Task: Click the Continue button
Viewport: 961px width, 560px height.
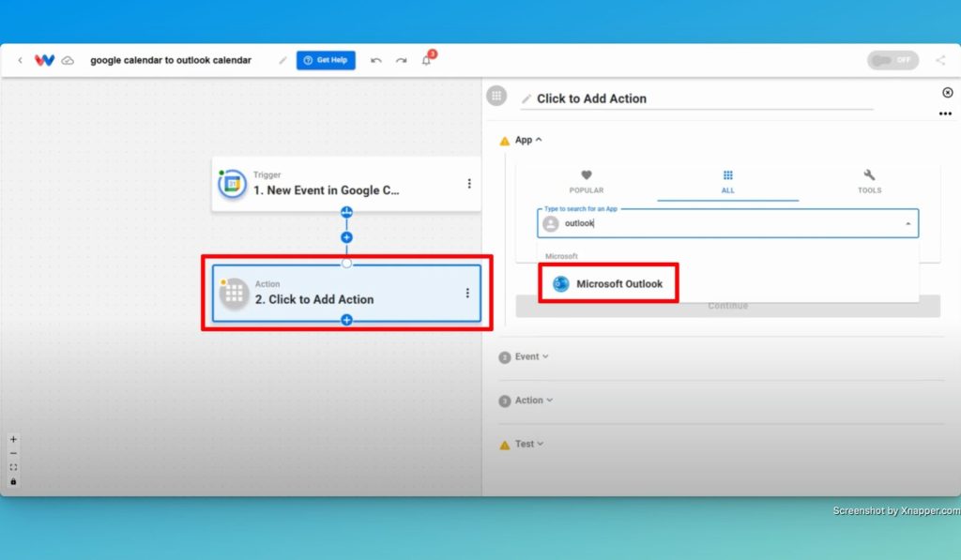Action: [x=727, y=306]
